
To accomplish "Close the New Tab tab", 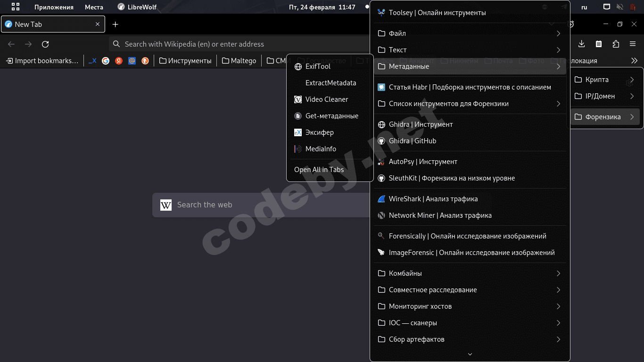I will tap(98, 24).
